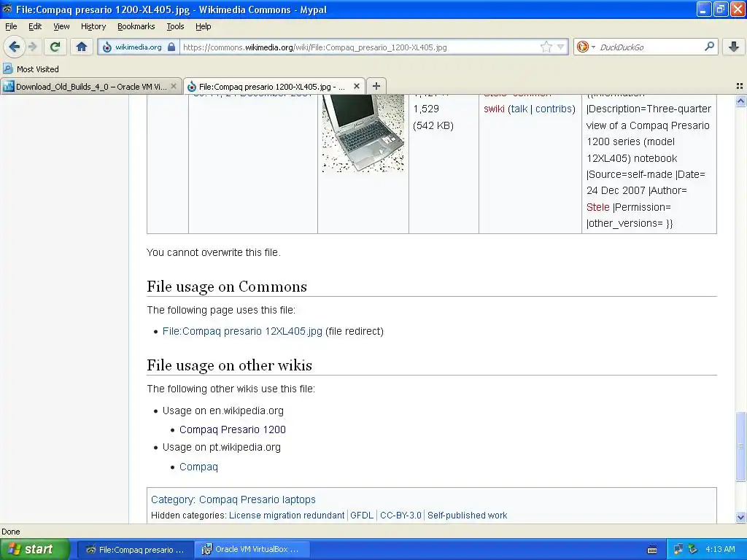Viewport: 747px width, 560px height.
Task: Open the contribs link
Action: [x=553, y=109]
